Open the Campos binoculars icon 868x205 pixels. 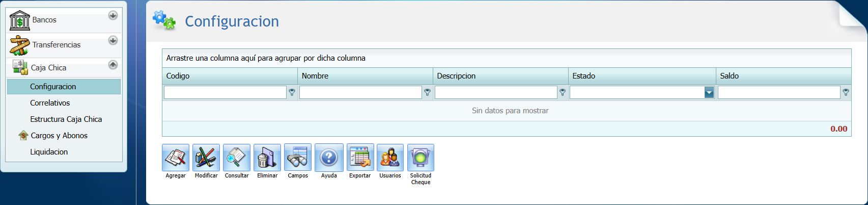298,158
